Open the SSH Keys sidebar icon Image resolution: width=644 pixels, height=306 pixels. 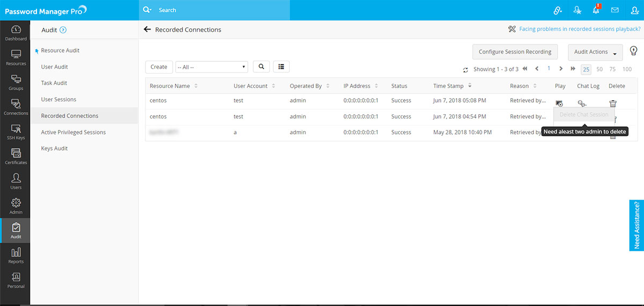[x=16, y=132]
